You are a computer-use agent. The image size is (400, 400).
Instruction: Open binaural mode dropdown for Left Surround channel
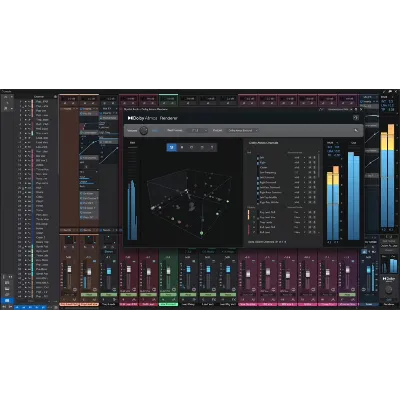click(x=299, y=177)
